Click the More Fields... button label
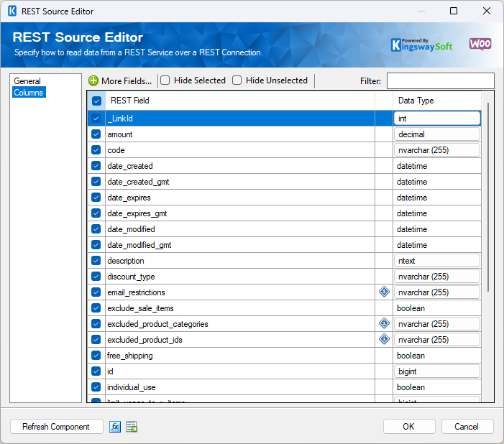The height and width of the screenshot is (444, 504). [127, 80]
